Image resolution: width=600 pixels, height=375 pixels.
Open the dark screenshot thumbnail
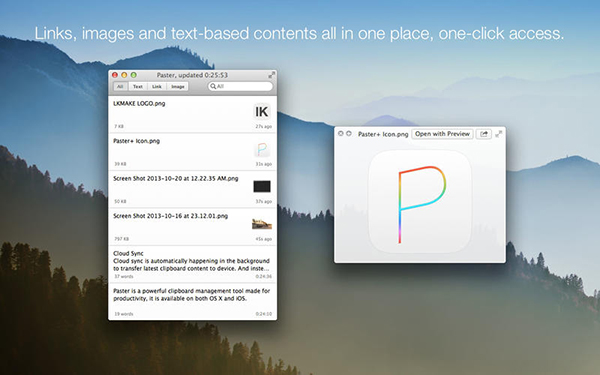(x=262, y=186)
